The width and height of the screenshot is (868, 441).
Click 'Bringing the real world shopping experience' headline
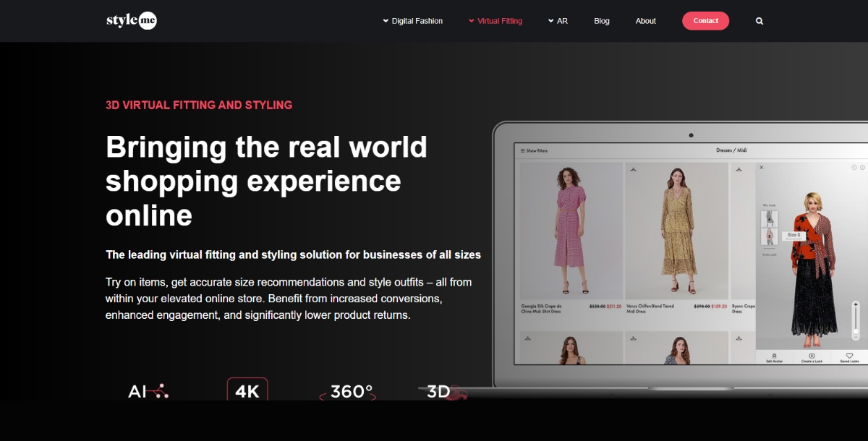pos(266,181)
